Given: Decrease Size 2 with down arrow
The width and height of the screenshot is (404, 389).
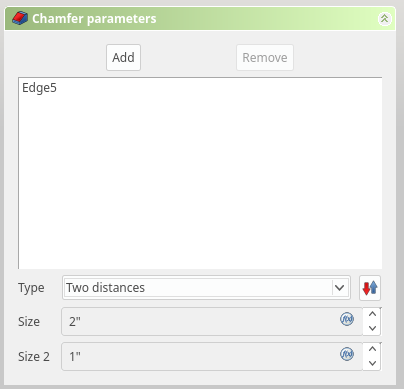Looking at the screenshot, I should 372,363.
